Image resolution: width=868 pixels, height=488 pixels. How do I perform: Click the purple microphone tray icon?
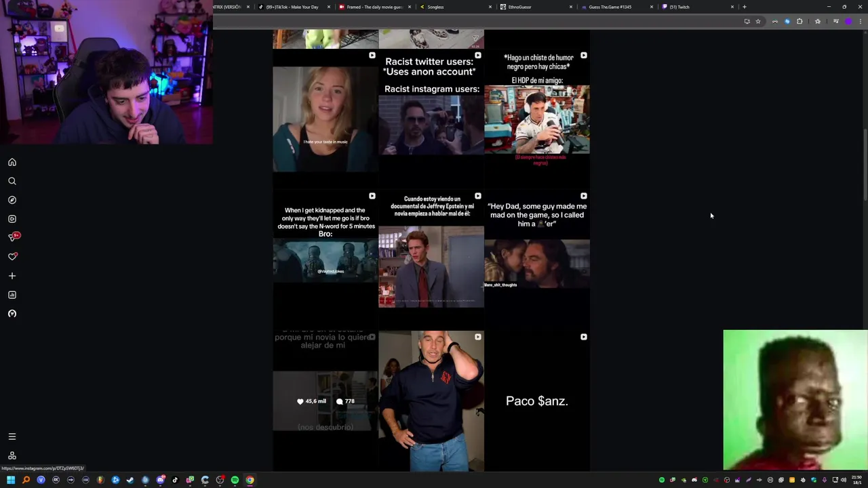click(x=824, y=480)
